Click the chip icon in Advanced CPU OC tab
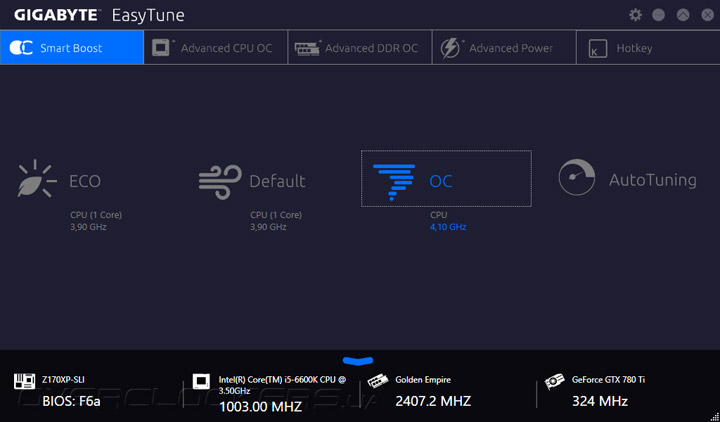Viewport: 720px width, 422px height. (161, 48)
